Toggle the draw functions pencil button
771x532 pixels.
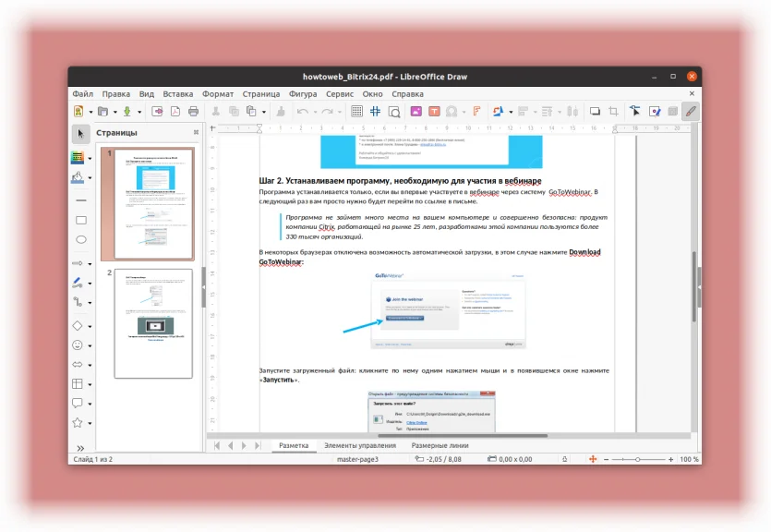point(691,112)
